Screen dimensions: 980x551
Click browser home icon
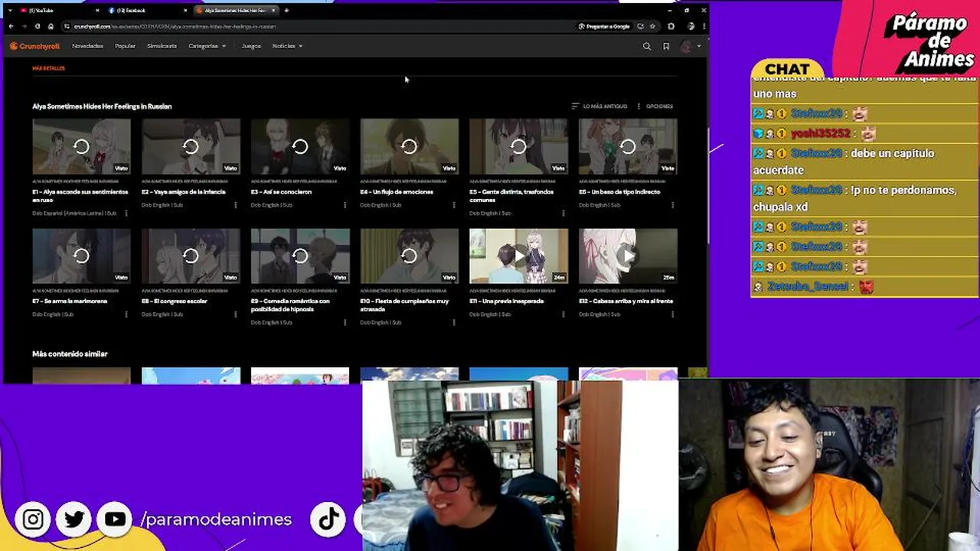point(51,26)
